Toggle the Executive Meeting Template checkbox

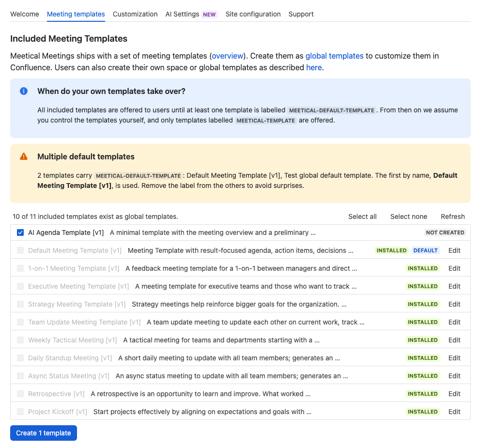click(x=20, y=286)
